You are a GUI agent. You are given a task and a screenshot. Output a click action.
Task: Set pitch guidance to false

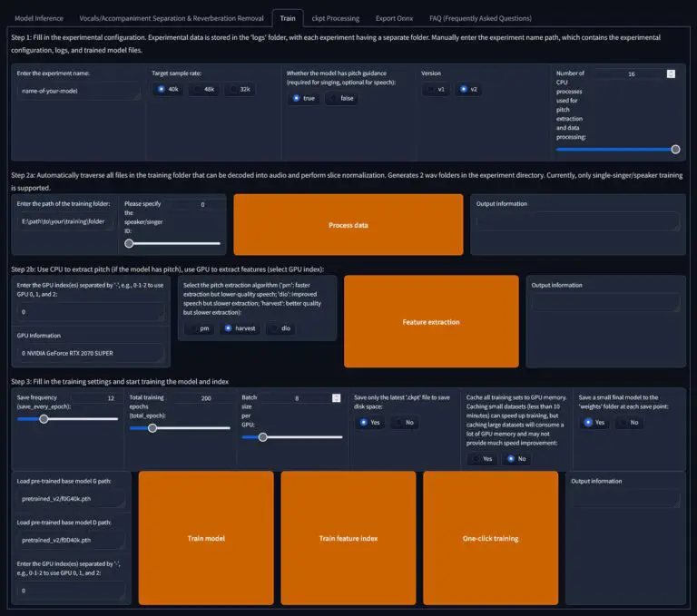click(x=342, y=98)
